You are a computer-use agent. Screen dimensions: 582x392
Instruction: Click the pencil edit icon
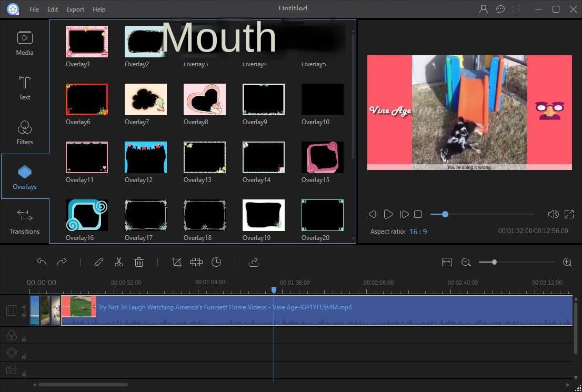[98, 262]
